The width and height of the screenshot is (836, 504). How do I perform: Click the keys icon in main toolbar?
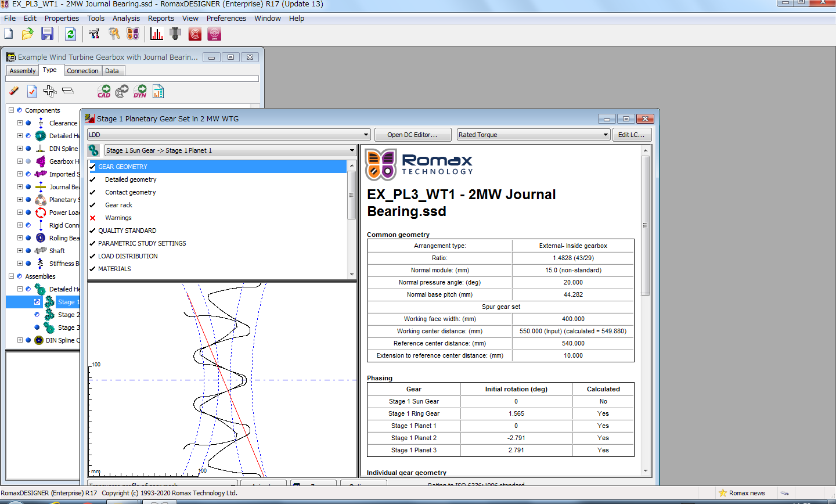pos(114,34)
